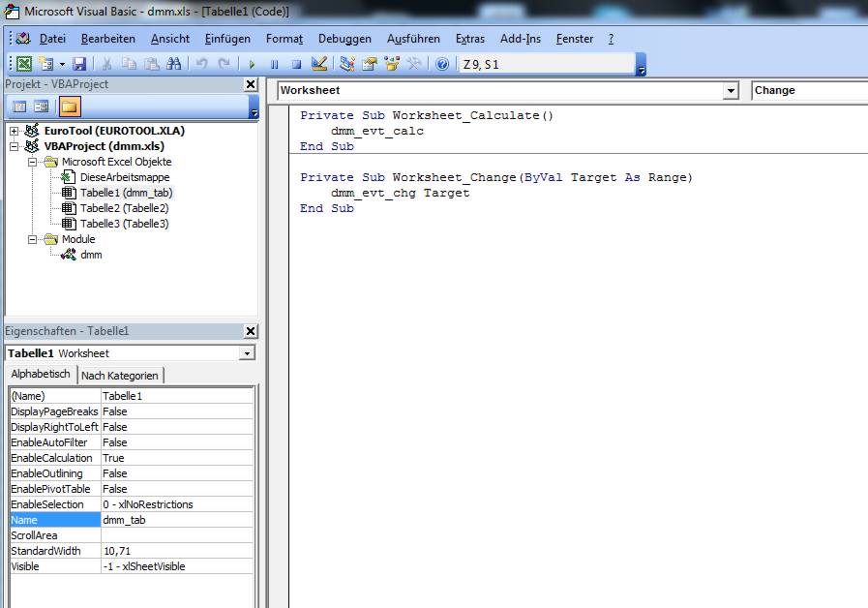
Task: Click the EnableSelection xlNoRestrictions value
Action: 177,504
